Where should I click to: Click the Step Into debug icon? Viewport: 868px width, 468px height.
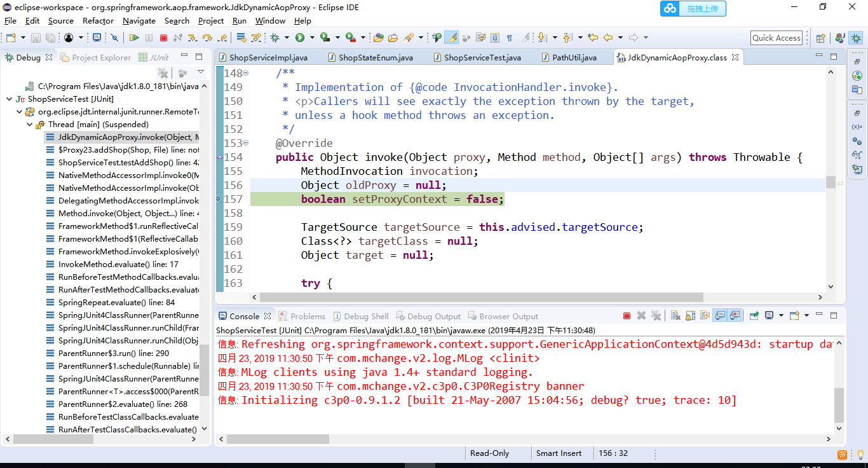192,38
